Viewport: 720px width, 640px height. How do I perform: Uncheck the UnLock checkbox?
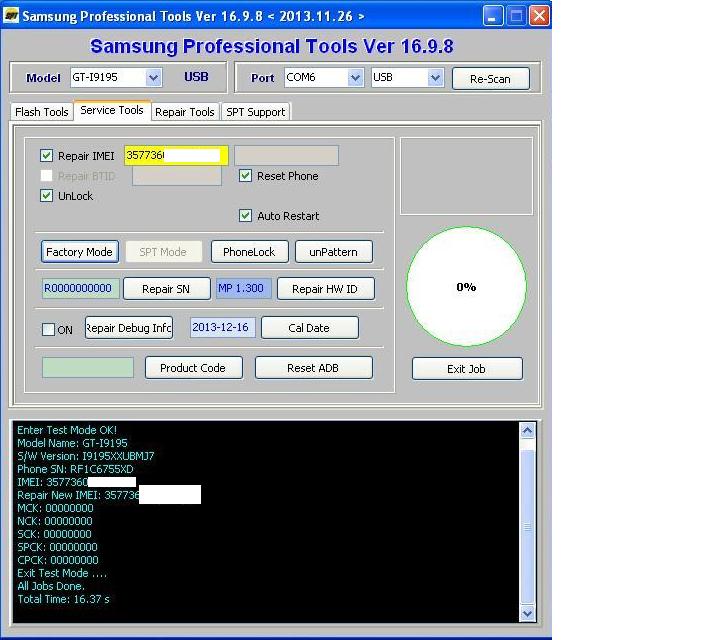click(x=46, y=196)
